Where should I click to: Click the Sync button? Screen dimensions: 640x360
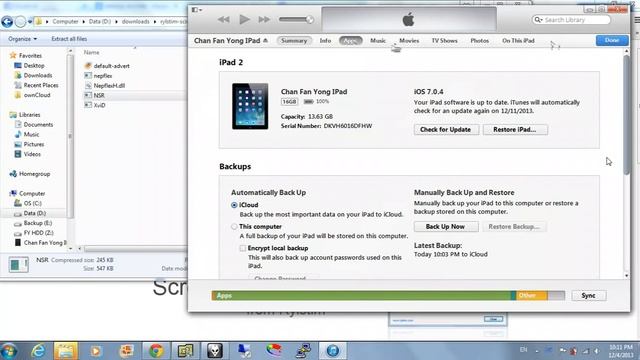(589, 296)
